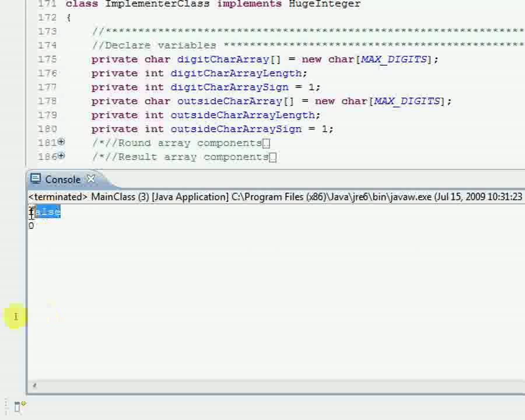
Task: Click MAX_DIGITS constant on line 178
Action: [x=407, y=101]
